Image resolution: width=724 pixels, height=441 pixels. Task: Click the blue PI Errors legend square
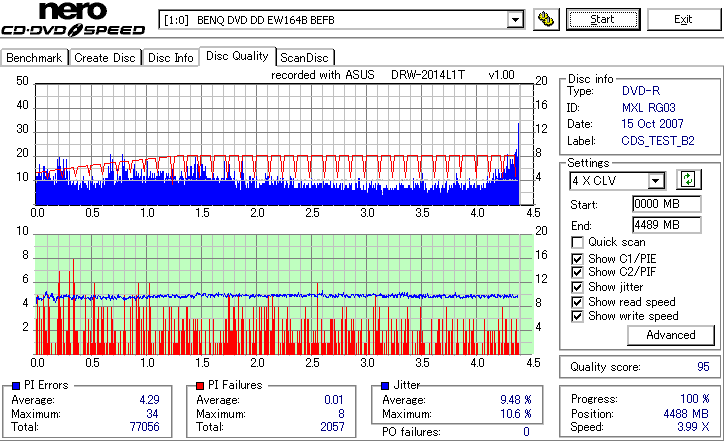[x=16, y=386]
